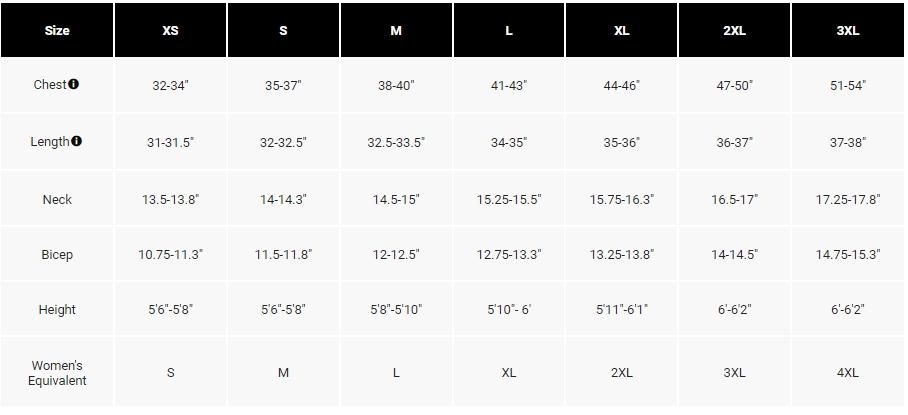Click the Neck row label

point(57,199)
